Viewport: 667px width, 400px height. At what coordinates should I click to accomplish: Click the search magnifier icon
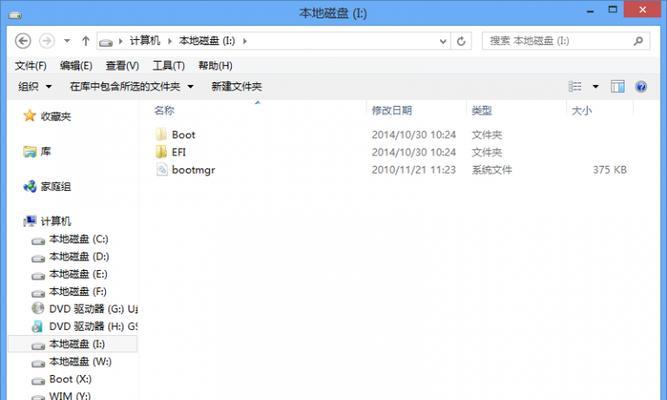[638, 41]
